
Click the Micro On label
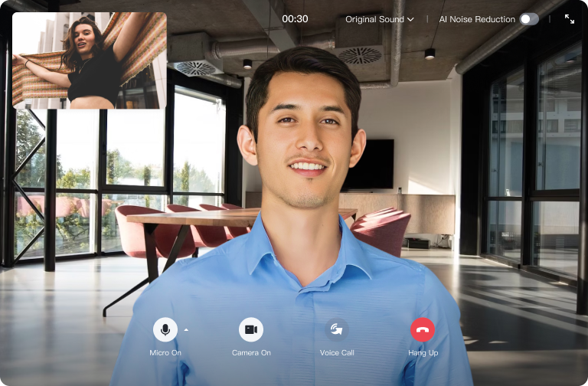click(165, 352)
